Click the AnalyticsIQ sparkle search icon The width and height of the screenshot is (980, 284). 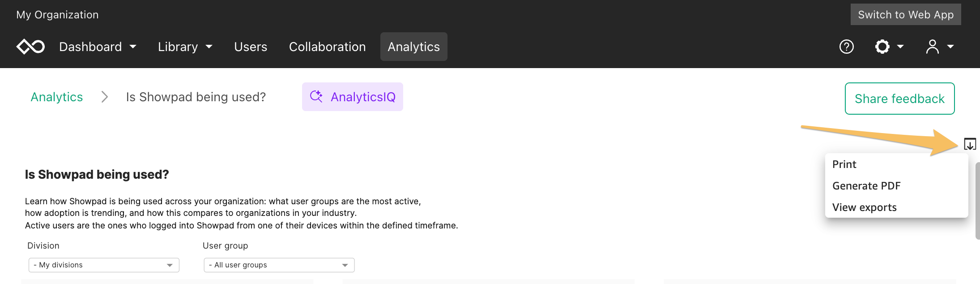(316, 96)
